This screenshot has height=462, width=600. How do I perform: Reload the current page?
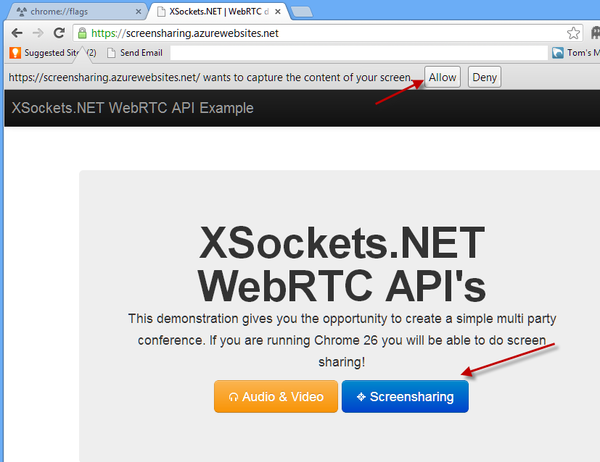(59, 33)
